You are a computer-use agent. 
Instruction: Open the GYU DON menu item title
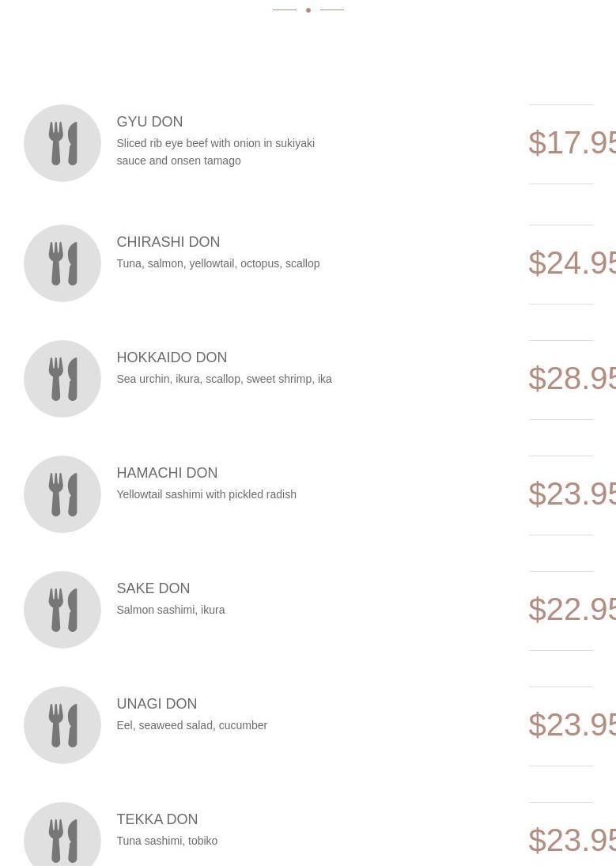point(149,122)
